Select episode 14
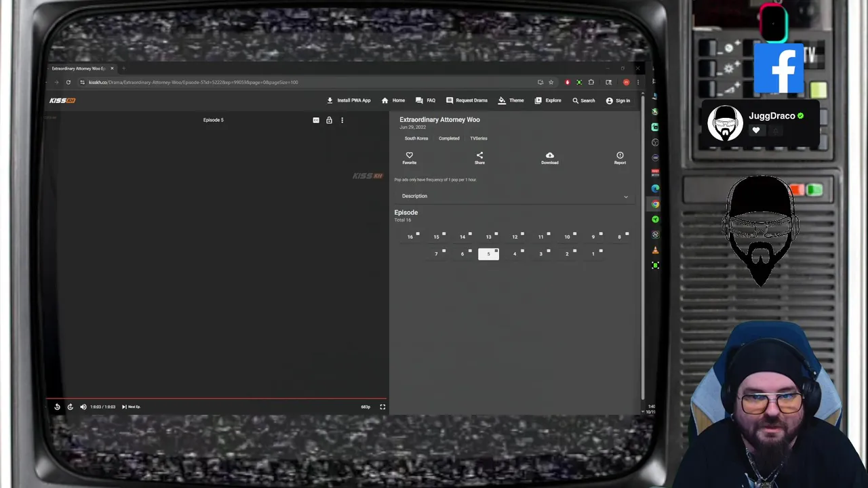 tap(462, 237)
